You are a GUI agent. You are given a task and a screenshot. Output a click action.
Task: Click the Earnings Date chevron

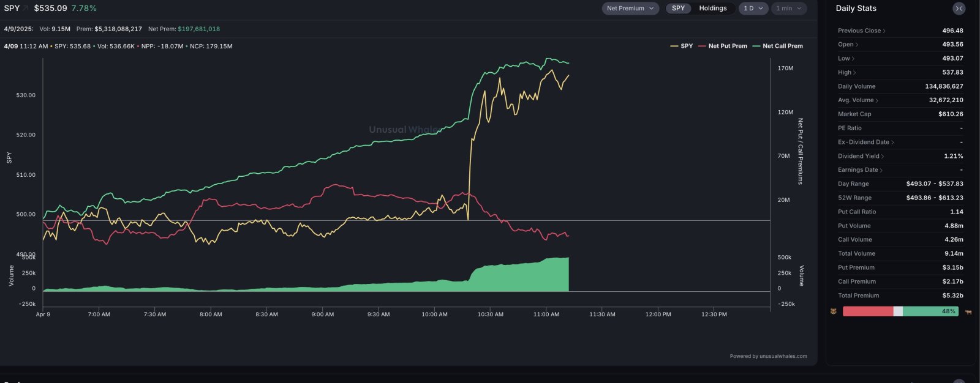tap(881, 170)
